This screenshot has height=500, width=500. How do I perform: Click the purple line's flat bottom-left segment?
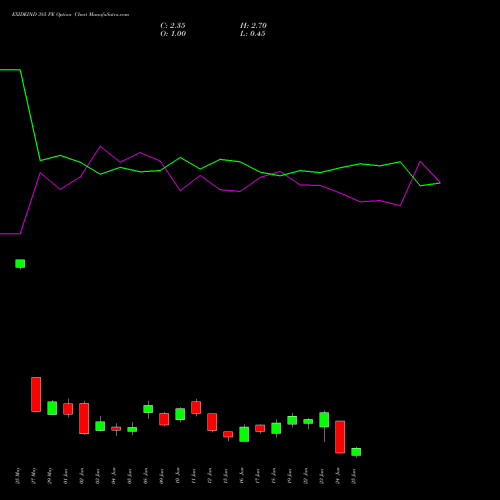click(10, 234)
